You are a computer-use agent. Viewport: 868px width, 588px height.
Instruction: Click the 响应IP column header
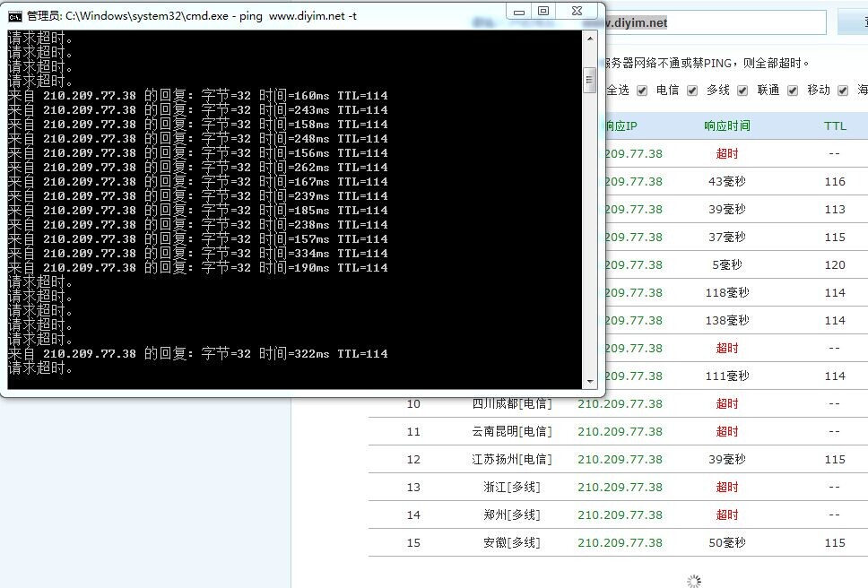click(x=621, y=126)
